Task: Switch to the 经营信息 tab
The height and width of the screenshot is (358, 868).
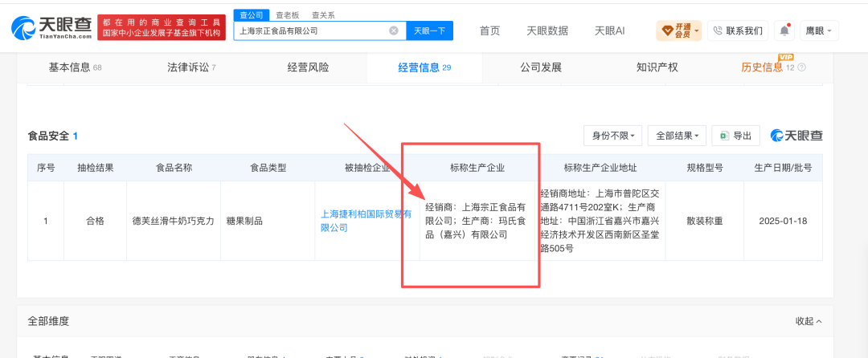Action: tap(424, 67)
